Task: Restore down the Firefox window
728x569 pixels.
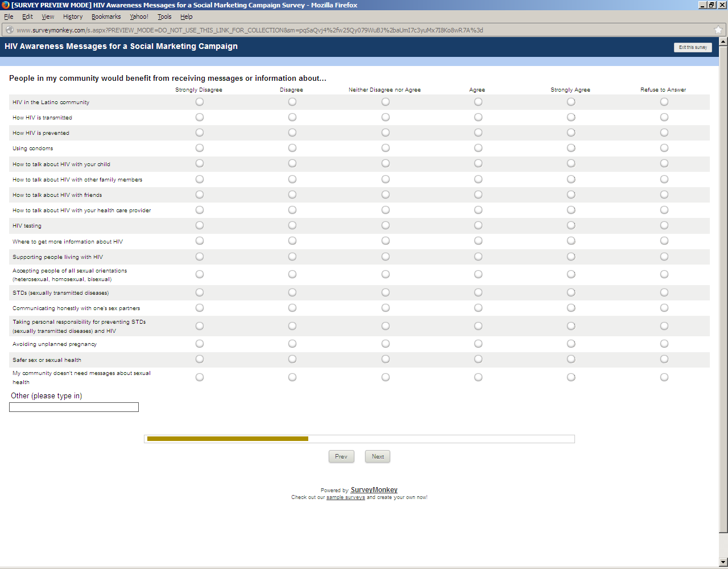Action: tap(712, 5)
